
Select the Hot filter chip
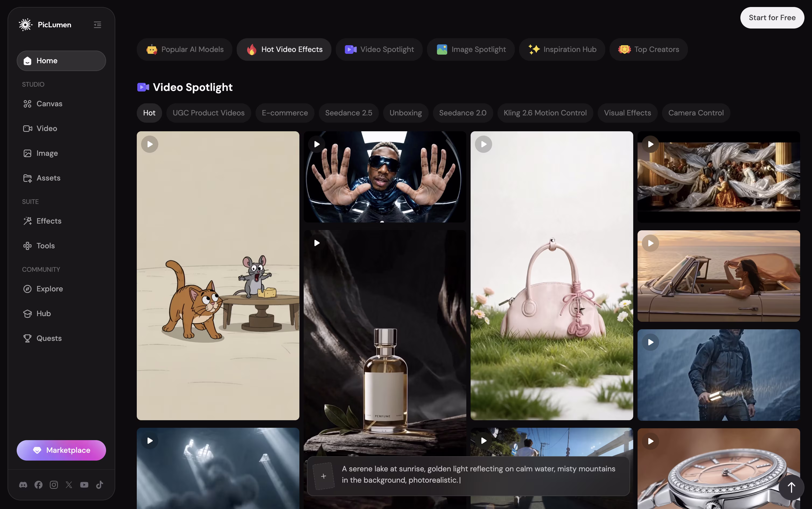[149, 113]
